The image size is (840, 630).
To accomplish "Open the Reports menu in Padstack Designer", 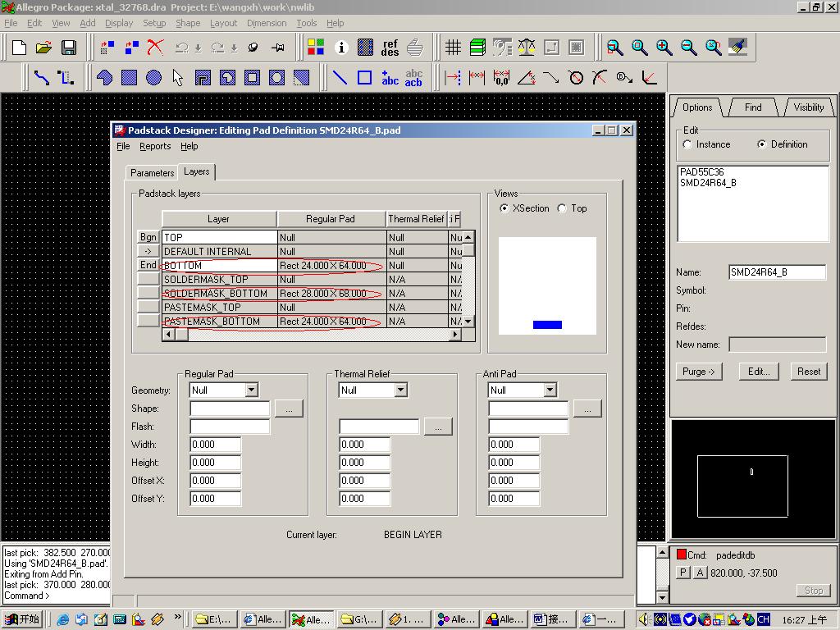I will [x=155, y=146].
